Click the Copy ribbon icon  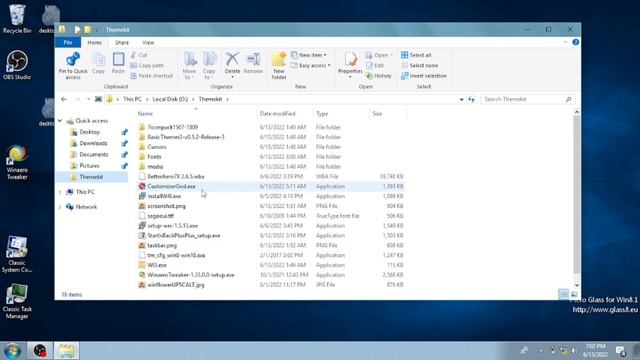98,60
